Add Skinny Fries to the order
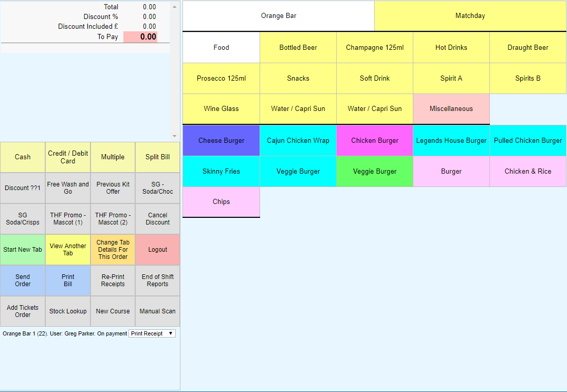 tap(222, 171)
